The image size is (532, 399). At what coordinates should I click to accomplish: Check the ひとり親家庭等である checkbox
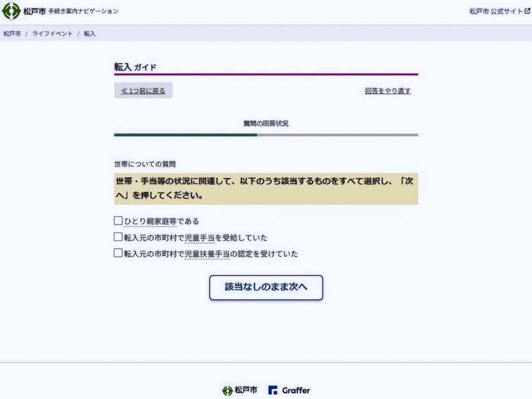(x=118, y=221)
